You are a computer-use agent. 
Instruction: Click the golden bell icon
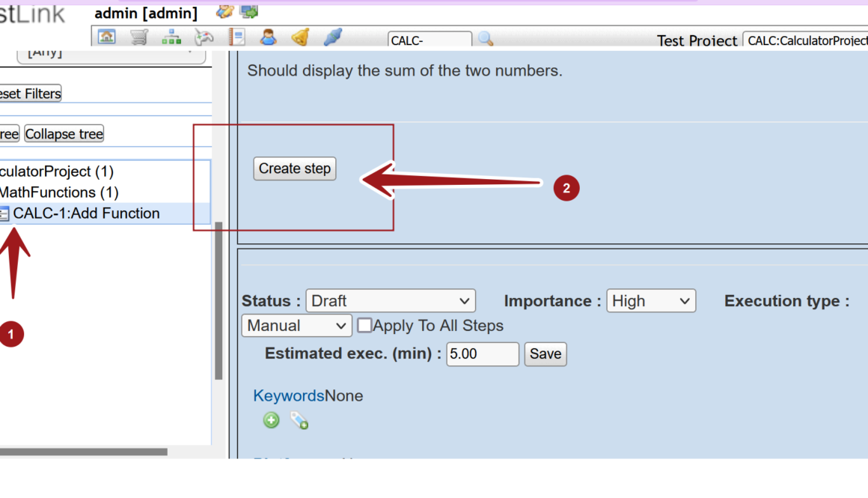[300, 37]
